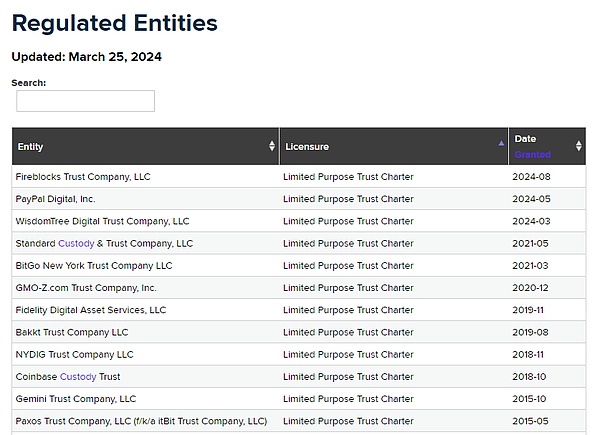Click the Bakkt Trust Company LLC entry

72,332
